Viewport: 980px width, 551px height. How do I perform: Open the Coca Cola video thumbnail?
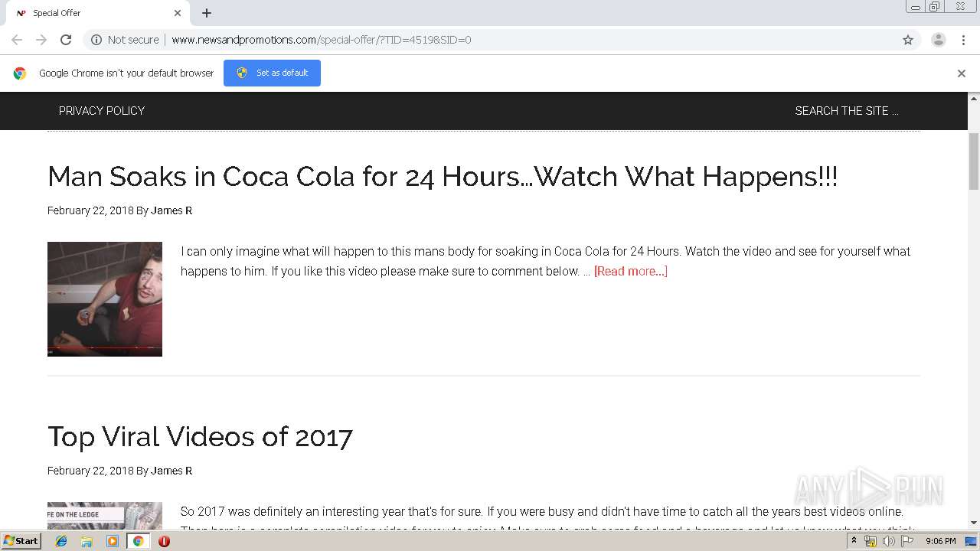click(x=105, y=299)
